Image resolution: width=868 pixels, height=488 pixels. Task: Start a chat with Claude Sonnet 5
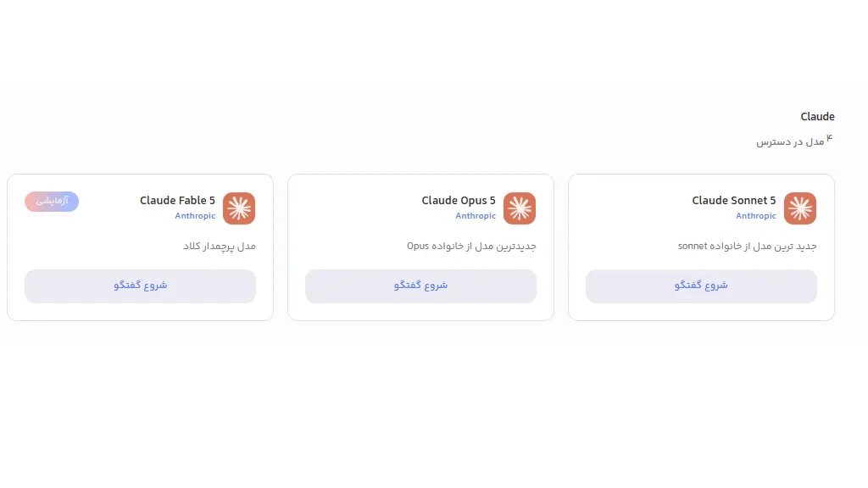[701, 286]
